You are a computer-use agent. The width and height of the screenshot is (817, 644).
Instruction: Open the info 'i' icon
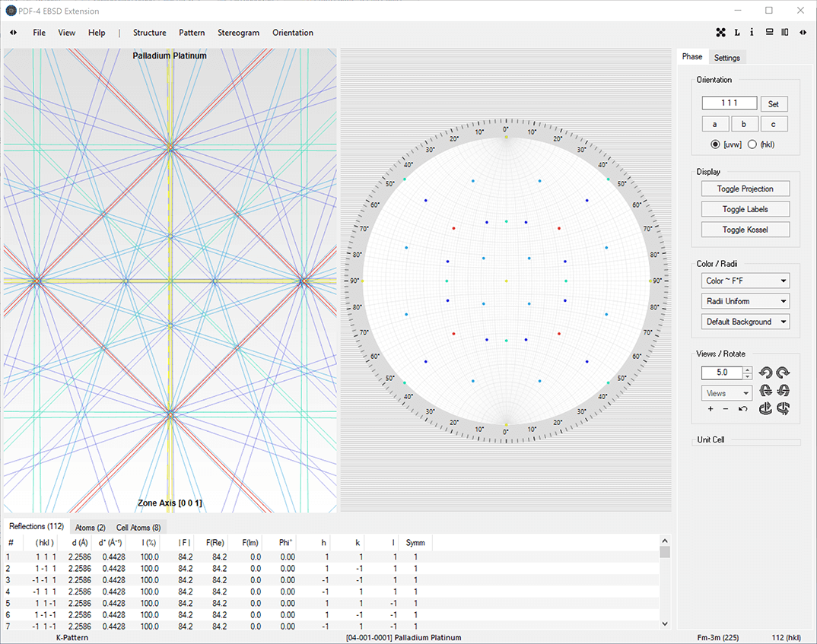752,32
